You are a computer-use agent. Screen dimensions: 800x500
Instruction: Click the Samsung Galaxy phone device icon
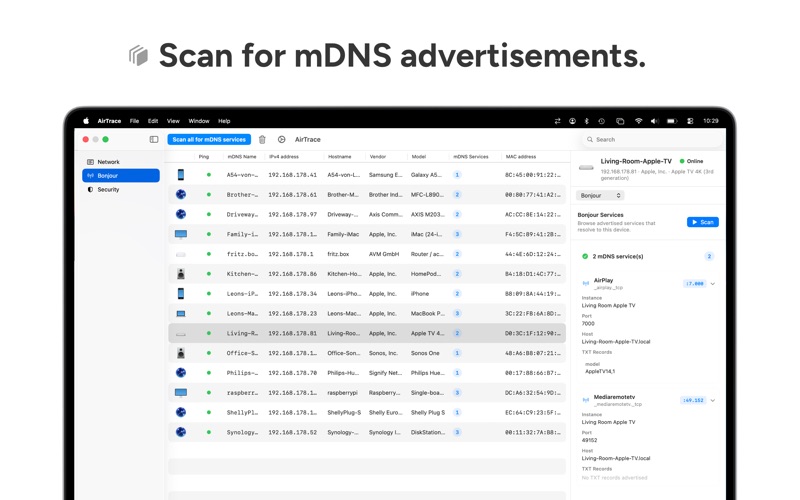[181, 175]
